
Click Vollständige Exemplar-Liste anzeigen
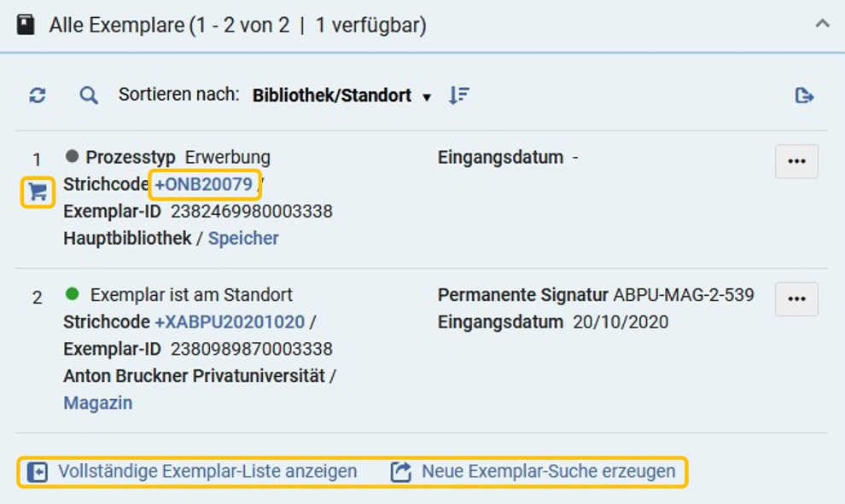[x=207, y=472]
